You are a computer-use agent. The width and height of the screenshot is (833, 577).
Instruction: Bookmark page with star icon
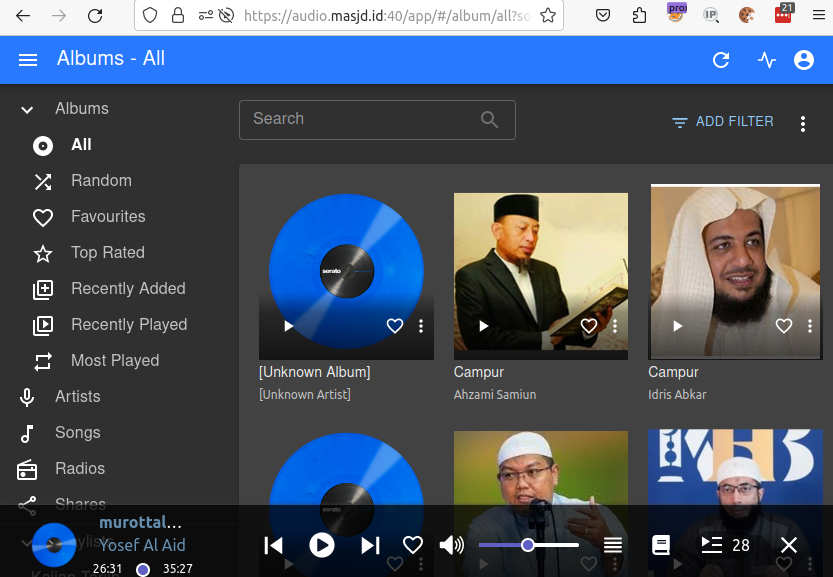pyautogui.click(x=548, y=16)
